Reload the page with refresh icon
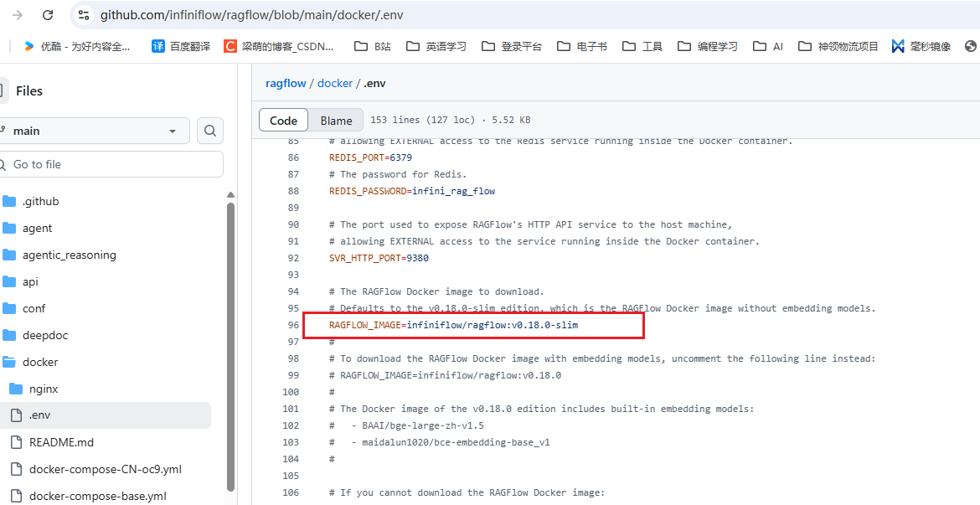 [48, 15]
